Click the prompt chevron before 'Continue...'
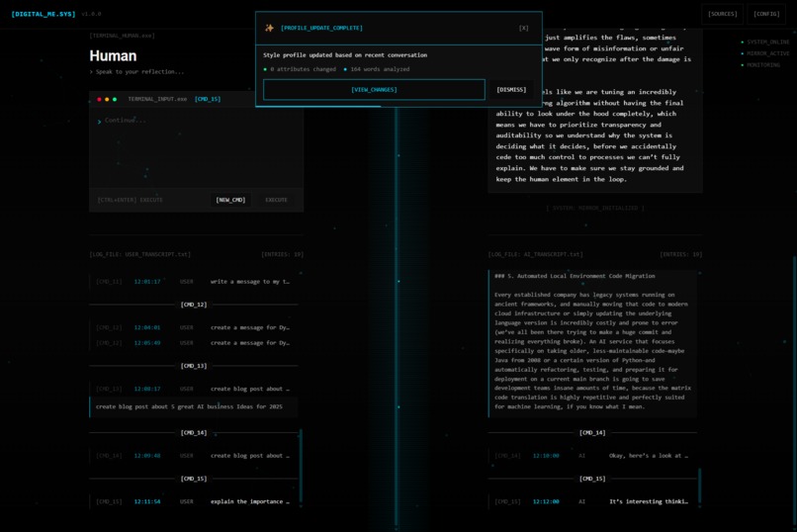797x532 pixels. pos(99,122)
